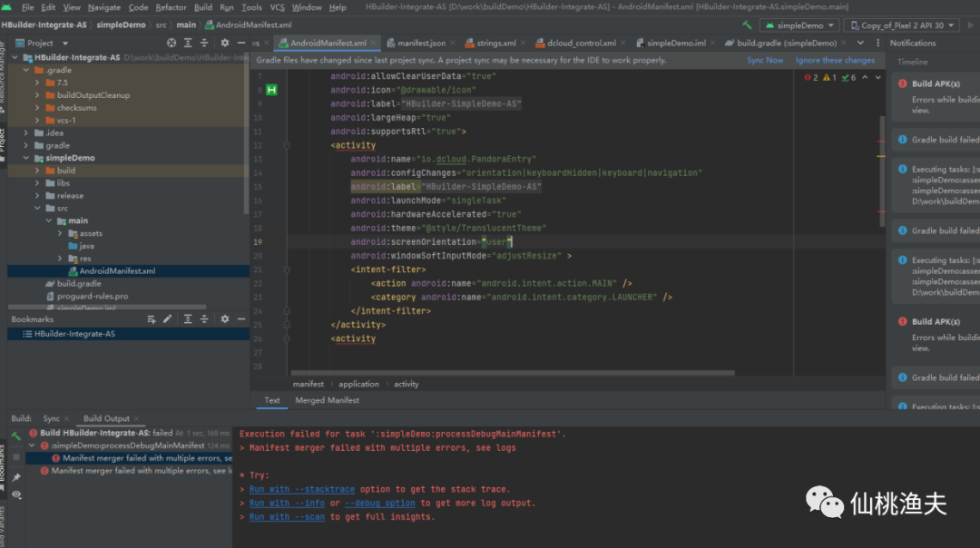
Task: Click the application breadcrumb item
Action: pos(358,385)
